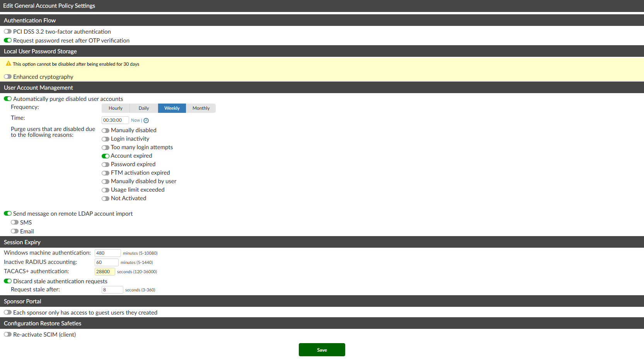
Task: Enable Re-activate SCIM (client) toggle
Action: (8, 335)
